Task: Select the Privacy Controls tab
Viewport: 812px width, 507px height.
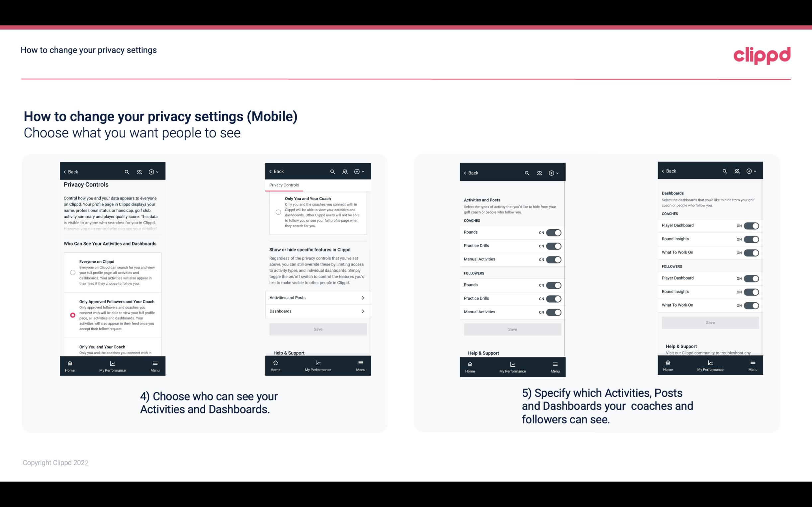Action: (x=284, y=184)
